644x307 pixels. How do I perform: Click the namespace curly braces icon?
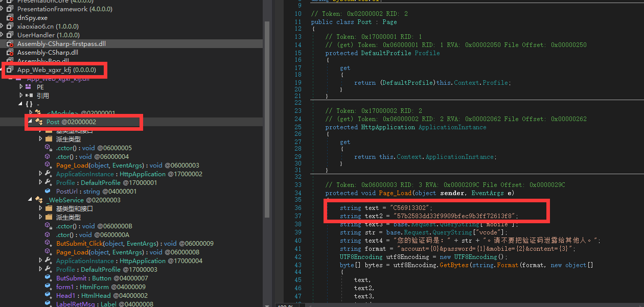(29, 104)
